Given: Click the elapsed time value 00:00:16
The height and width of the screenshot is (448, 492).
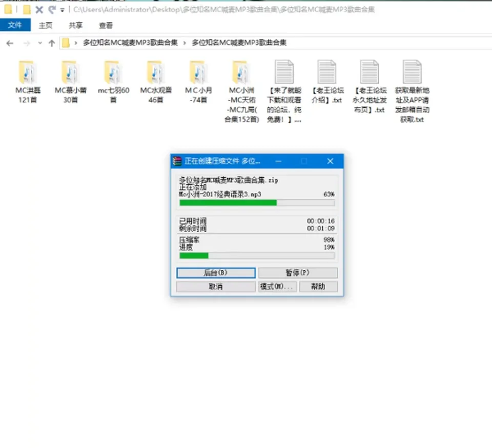Looking at the screenshot, I should click(x=321, y=221).
